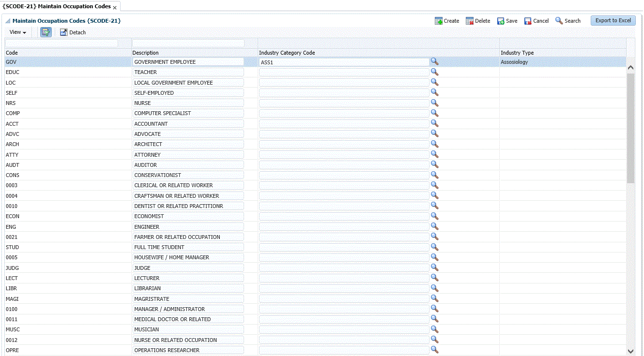Edit the NURSE description field

coord(188,103)
